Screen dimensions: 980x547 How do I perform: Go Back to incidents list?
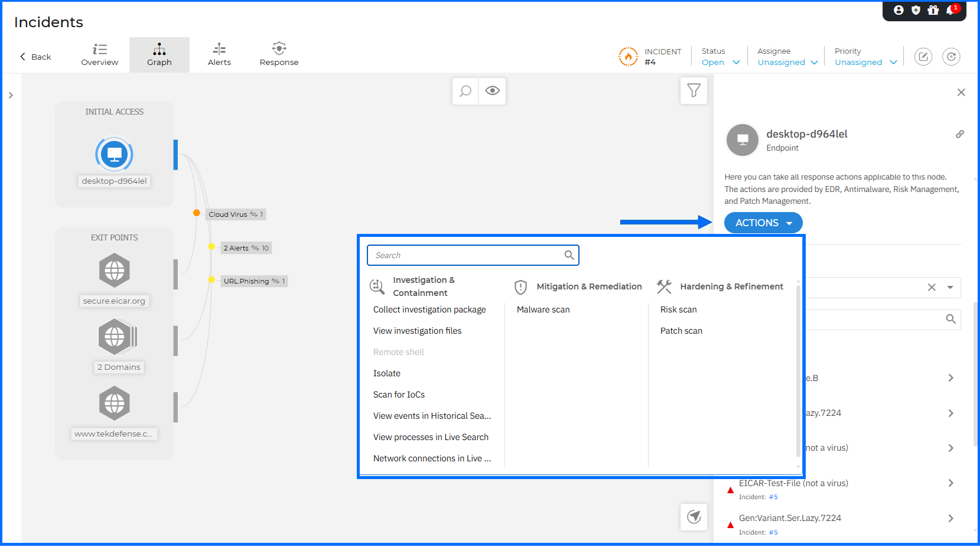point(35,57)
